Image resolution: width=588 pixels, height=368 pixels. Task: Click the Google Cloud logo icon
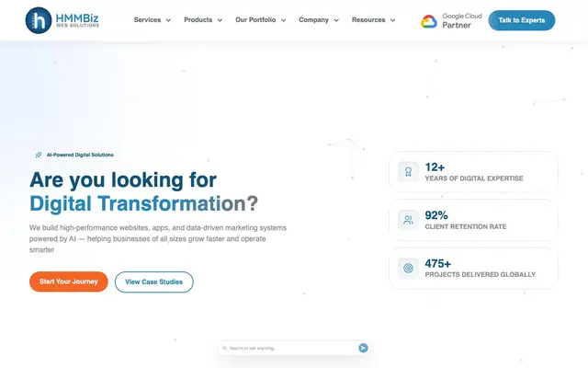429,21
